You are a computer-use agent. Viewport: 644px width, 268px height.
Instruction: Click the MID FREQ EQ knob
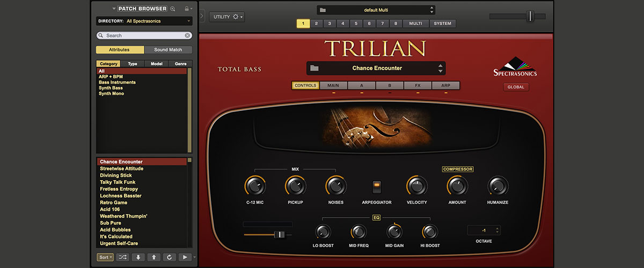358,232
